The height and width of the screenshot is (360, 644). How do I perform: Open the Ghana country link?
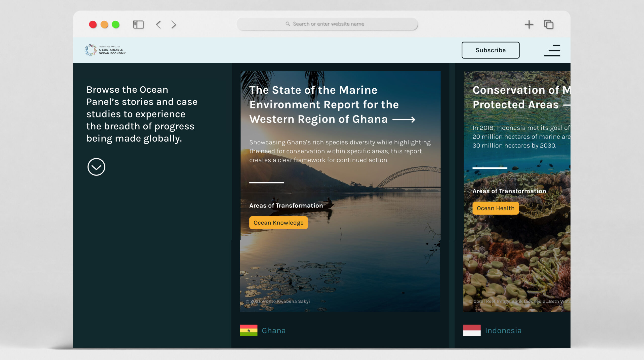tap(274, 331)
